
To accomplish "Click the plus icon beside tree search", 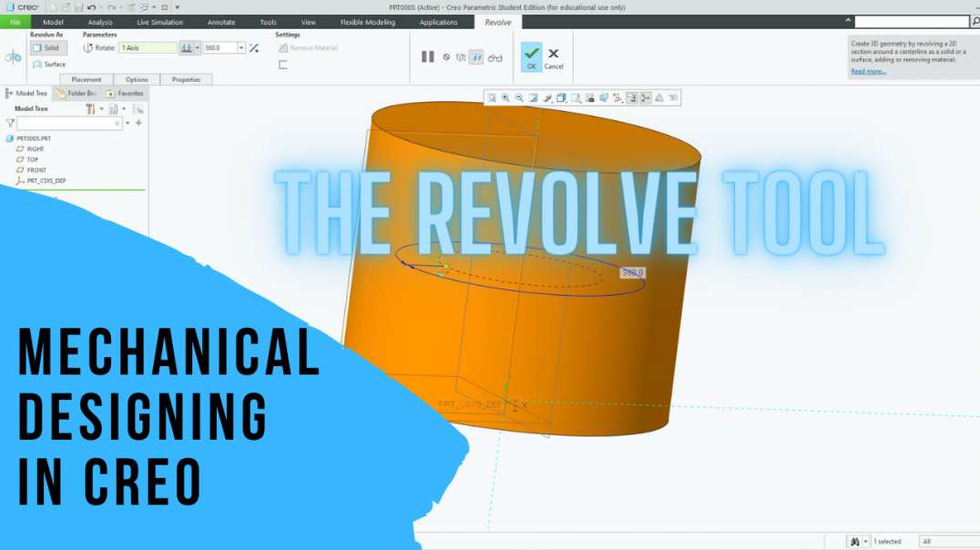I will (x=138, y=123).
